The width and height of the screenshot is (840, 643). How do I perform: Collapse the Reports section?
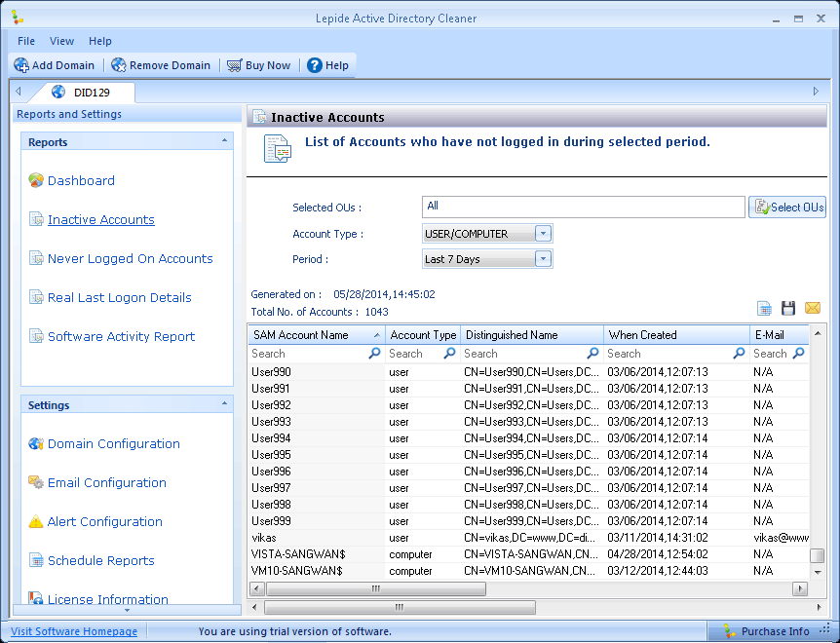tap(224, 141)
